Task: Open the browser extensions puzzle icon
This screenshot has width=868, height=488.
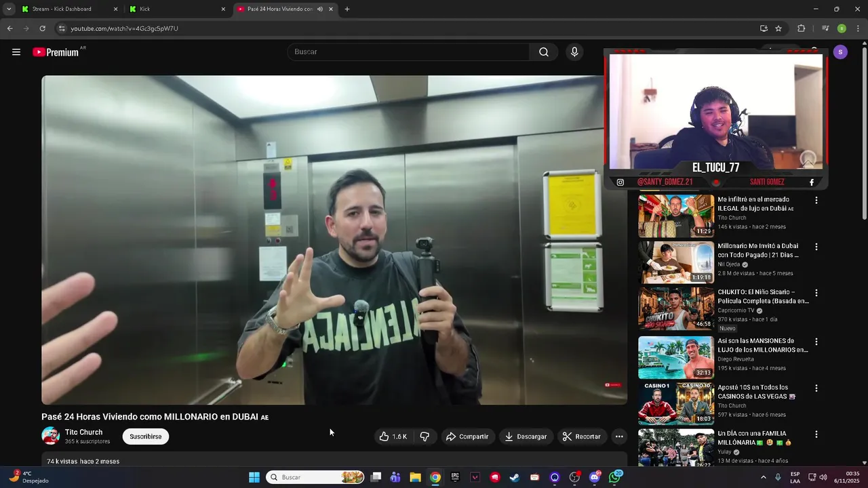Action: 801,28
